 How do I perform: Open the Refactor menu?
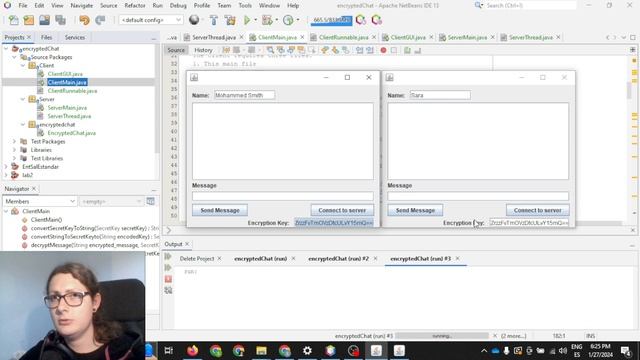(135, 6)
